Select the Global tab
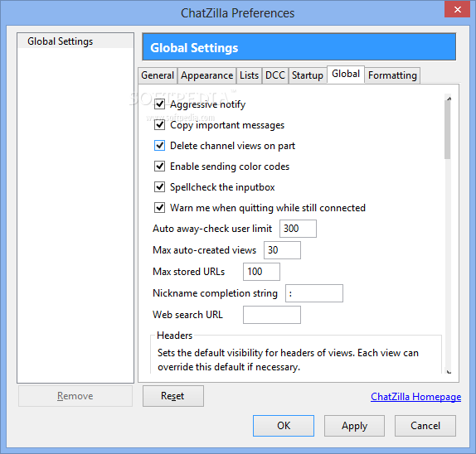 (346, 74)
